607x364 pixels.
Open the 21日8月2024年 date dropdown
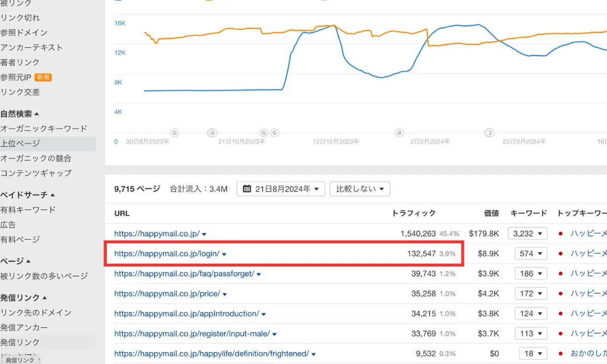click(281, 189)
